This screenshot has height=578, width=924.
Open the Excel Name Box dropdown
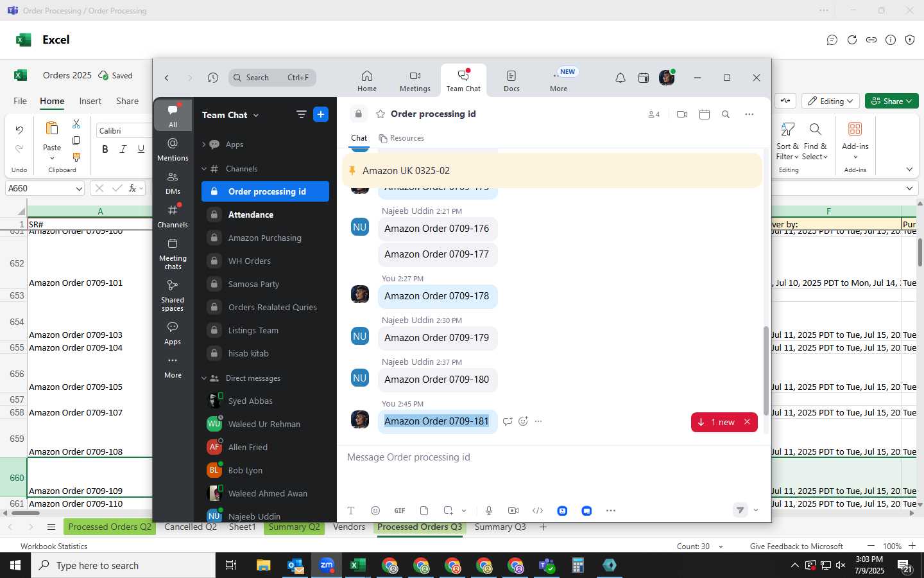[79, 188]
